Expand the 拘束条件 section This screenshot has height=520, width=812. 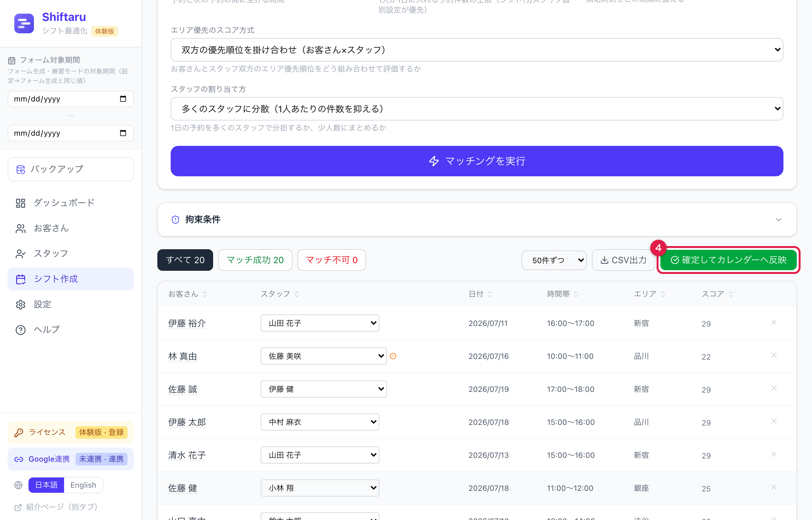(477, 219)
